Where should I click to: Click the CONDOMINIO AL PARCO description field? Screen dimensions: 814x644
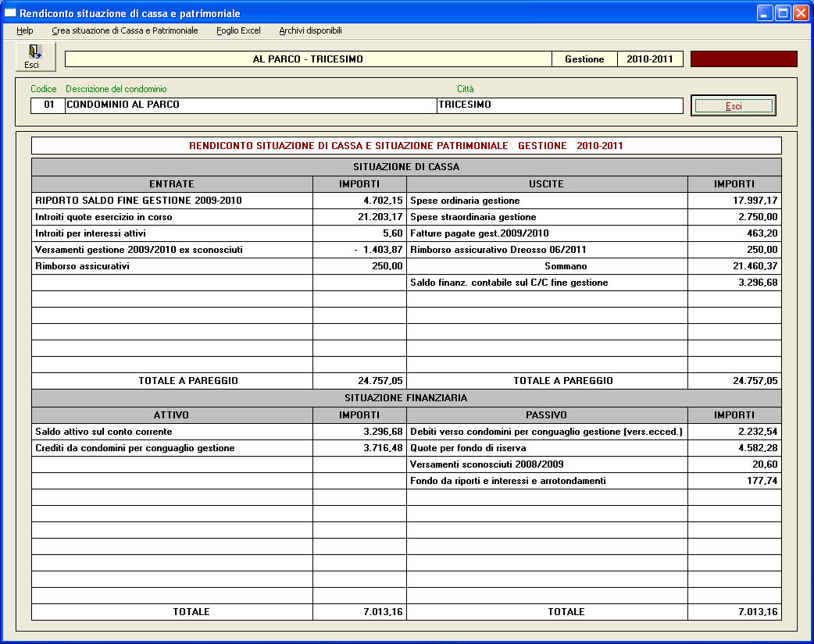pyautogui.click(x=252, y=105)
